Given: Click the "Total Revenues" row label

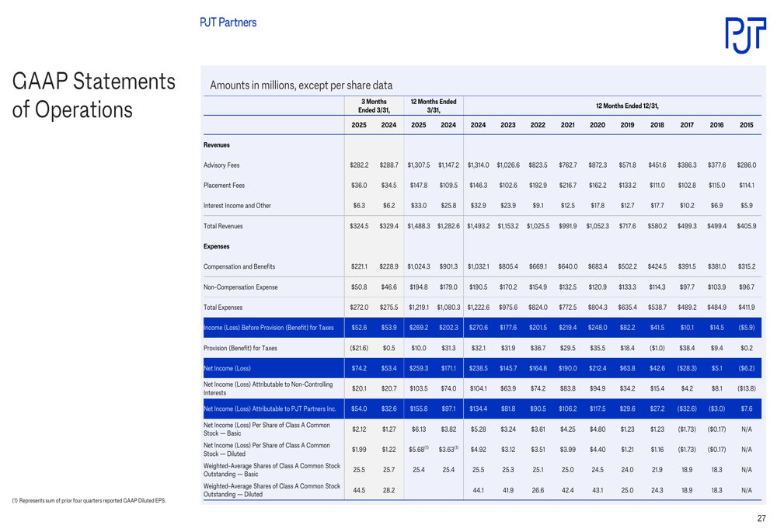Looking at the screenshot, I should [x=223, y=226].
